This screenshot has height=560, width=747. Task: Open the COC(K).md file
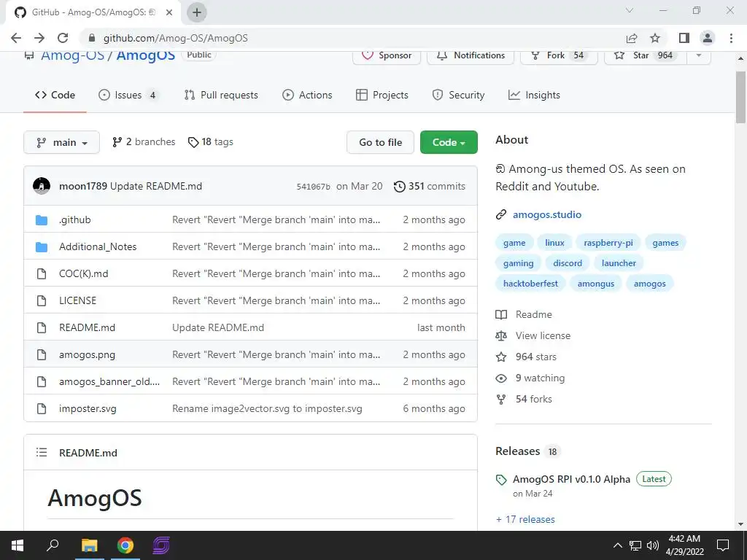(x=83, y=274)
